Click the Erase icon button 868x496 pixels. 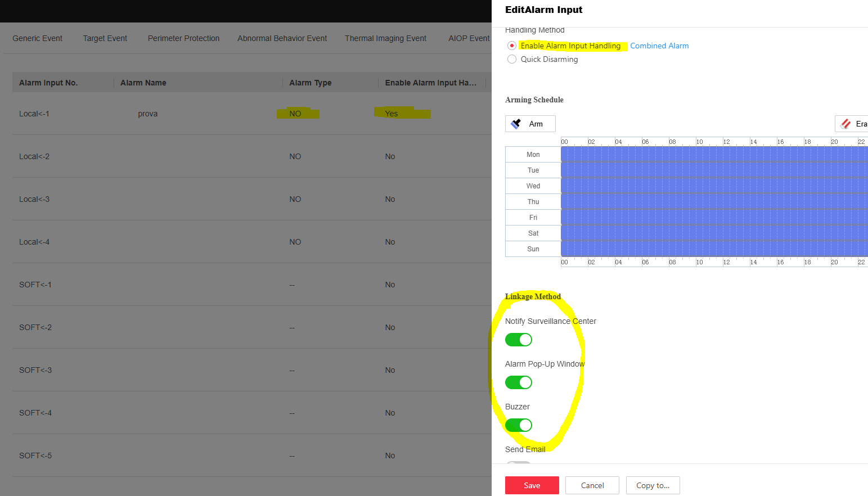pos(846,124)
